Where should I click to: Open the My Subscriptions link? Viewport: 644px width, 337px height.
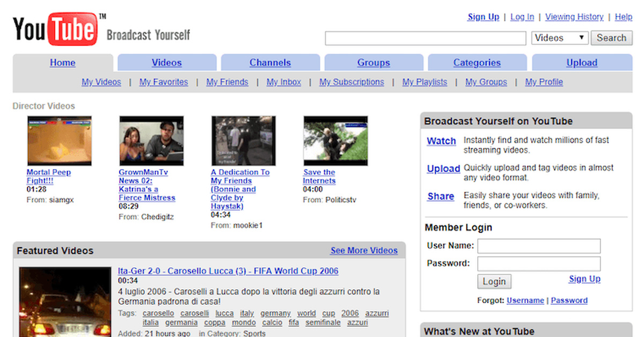(x=352, y=82)
